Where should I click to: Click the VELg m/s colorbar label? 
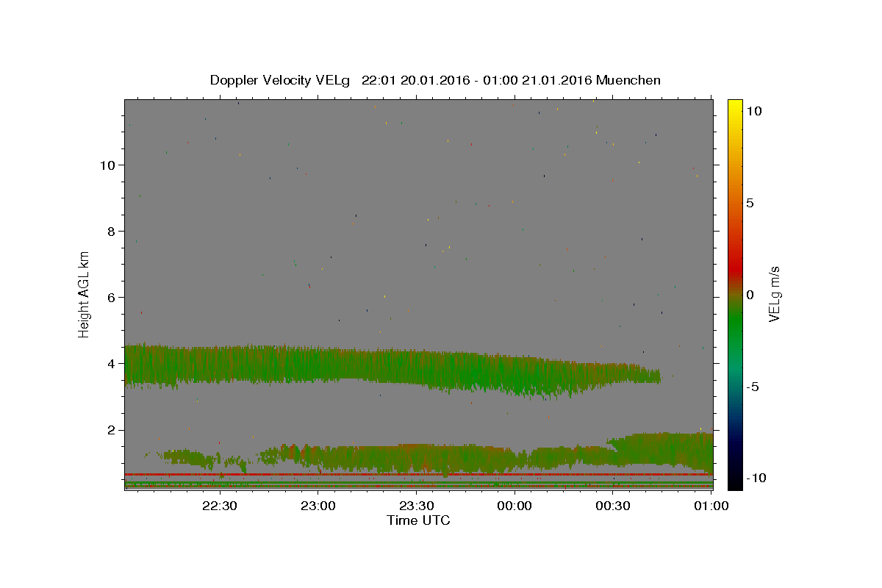pyautogui.click(x=774, y=294)
